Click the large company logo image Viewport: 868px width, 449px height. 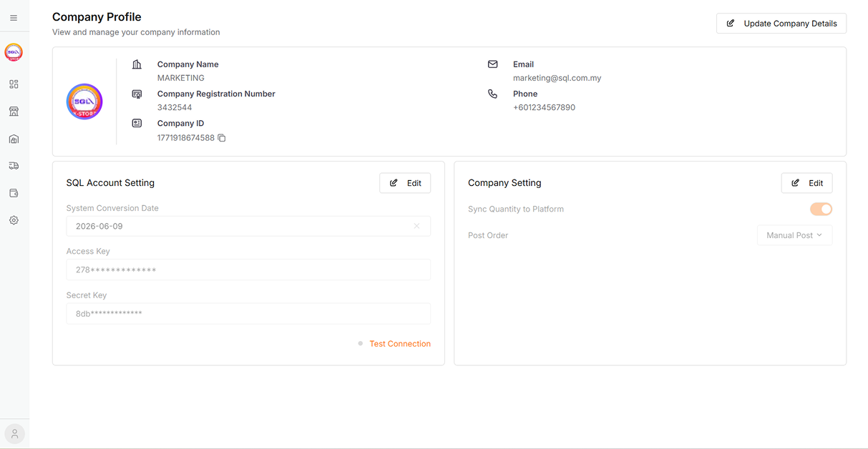(84, 102)
